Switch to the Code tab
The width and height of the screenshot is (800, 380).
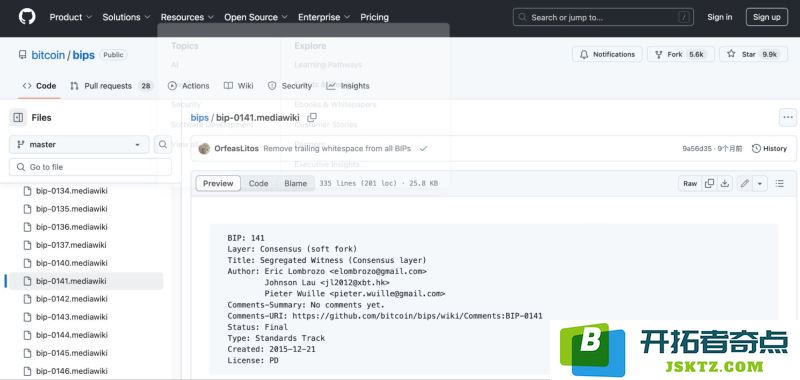tap(39, 86)
